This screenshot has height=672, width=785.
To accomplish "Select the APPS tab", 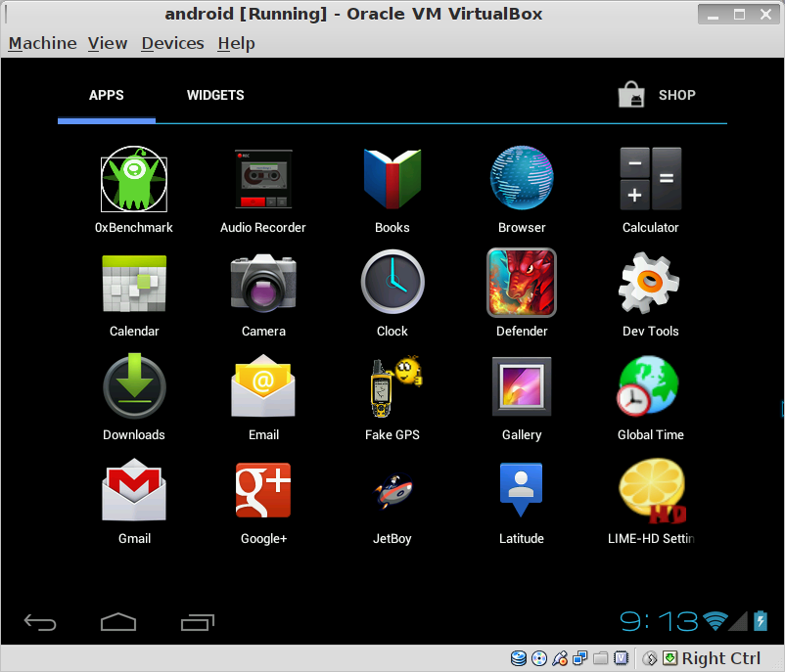I will [x=107, y=95].
